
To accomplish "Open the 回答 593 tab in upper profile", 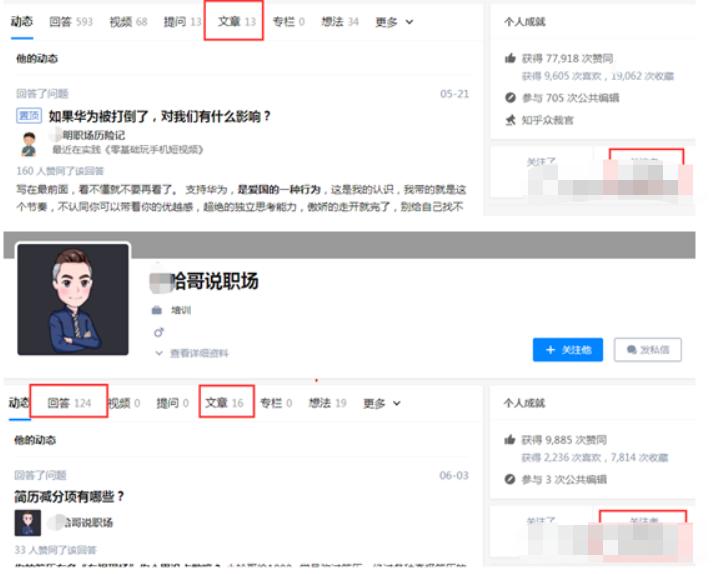I will (71, 22).
